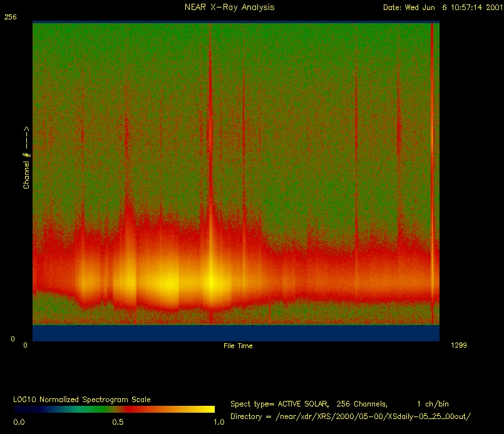Click the green section of the color scale

pyautogui.click(x=81, y=410)
